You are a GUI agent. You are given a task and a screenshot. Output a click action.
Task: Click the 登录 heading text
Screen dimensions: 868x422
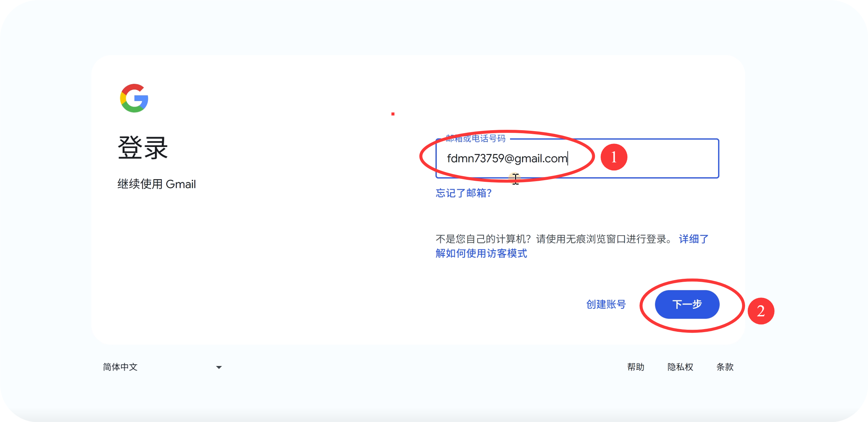click(142, 147)
